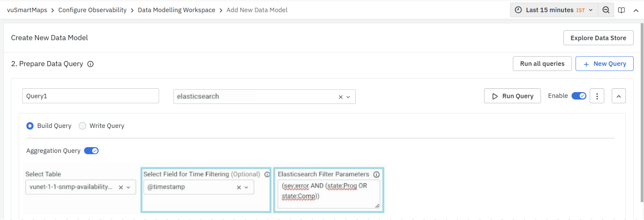Disable the query Enable toggle
Image resolution: width=644 pixels, height=220 pixels.
(x=578, y=96)
